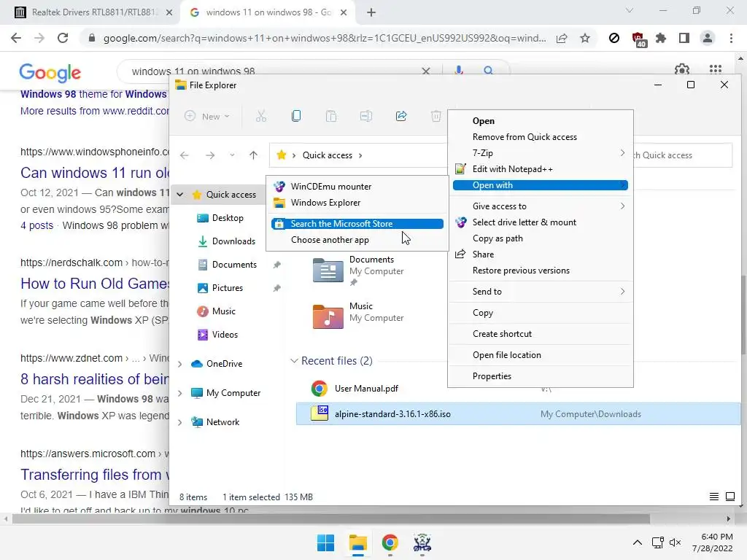
Task: Switch to Realtek Drivers browser tab
Action: coord(93,12)
